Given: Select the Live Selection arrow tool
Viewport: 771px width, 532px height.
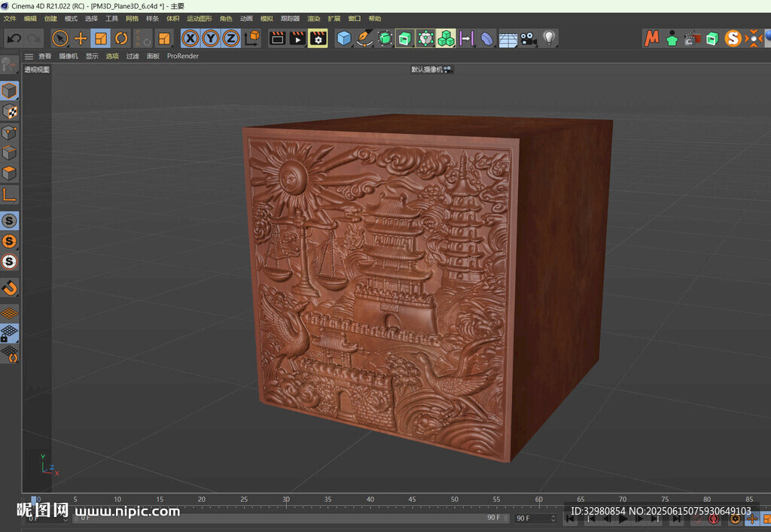Looking at the screenshot, I should tap(60, 38).
